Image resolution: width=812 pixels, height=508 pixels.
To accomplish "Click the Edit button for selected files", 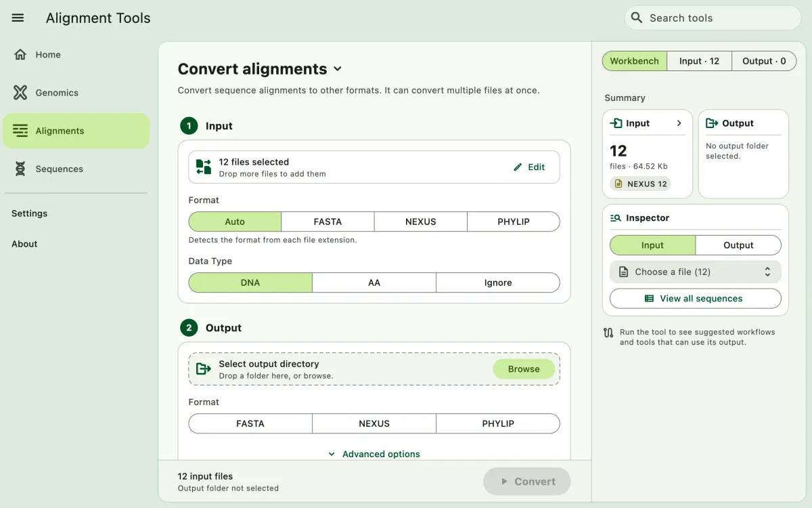I will (x=529, y=167).
